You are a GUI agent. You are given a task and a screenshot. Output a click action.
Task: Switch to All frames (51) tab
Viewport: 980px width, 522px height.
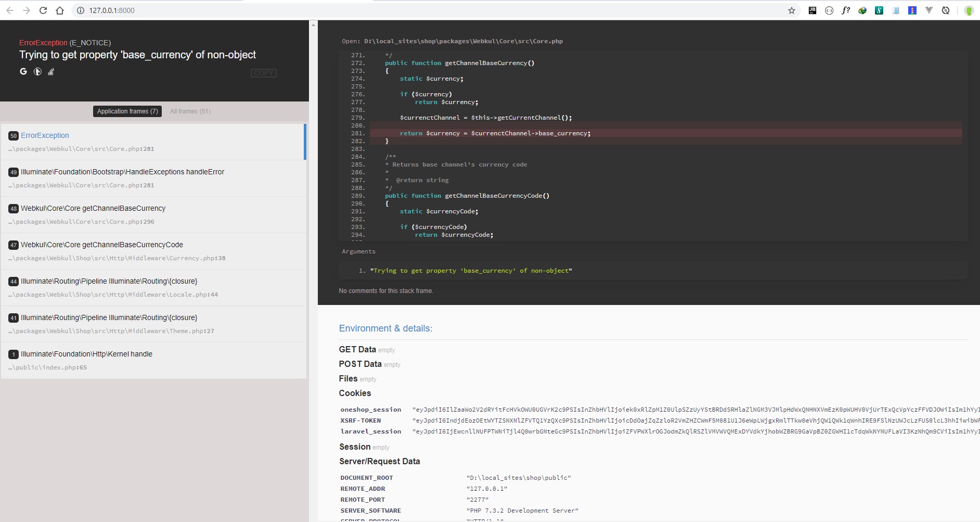190,111
